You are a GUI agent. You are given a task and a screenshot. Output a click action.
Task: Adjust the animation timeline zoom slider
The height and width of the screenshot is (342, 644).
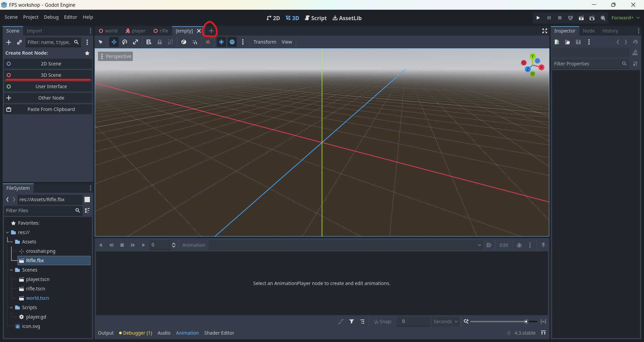point(526,322)
